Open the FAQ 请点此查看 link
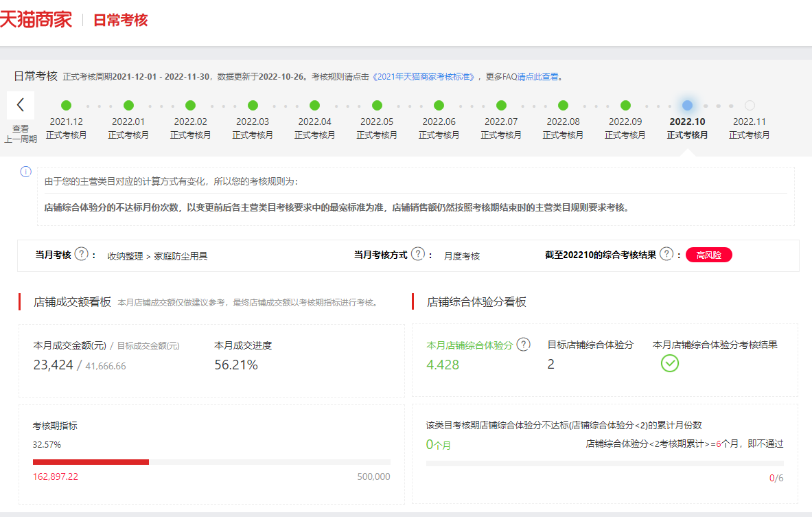The width and height of the screenshot is (812, 517). pyautogui.click(x=538, y=77)
